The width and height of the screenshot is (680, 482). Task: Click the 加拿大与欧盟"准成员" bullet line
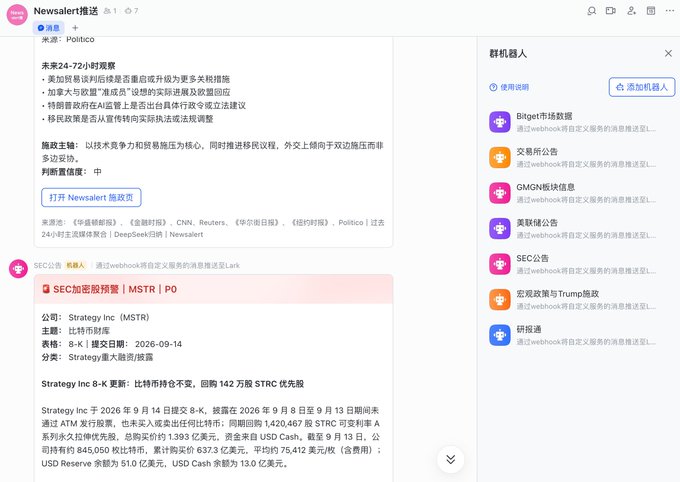136,92
